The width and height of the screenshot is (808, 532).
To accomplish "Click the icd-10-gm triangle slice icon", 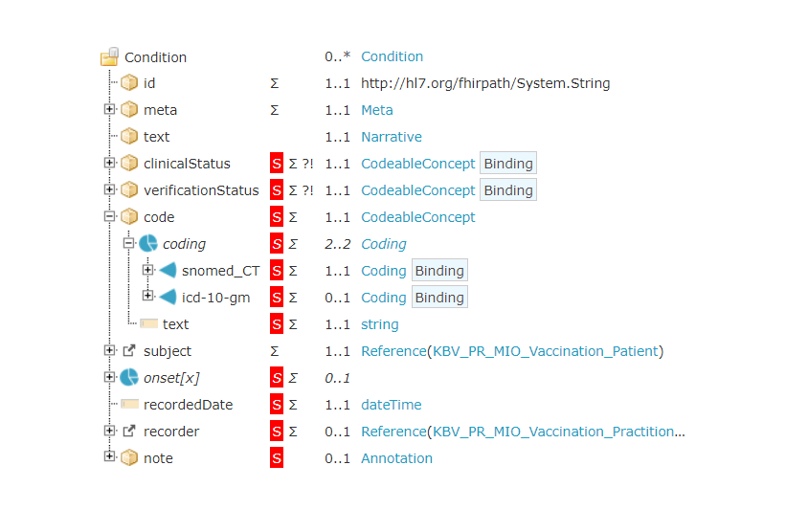I will coord(168,298).
